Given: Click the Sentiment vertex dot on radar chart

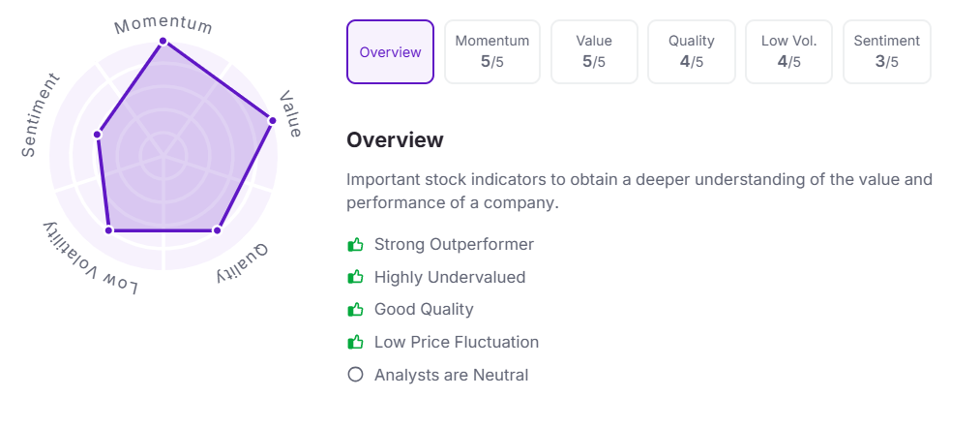Looking at the screenshot, I should click(x=98, y=134).
